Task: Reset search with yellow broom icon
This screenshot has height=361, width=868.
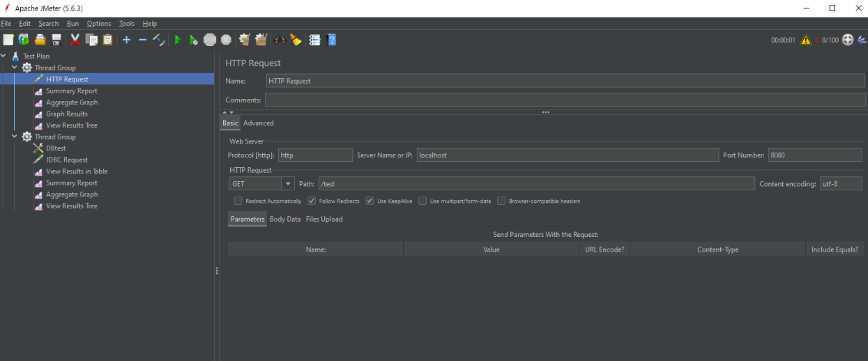Action: [296, 40]
